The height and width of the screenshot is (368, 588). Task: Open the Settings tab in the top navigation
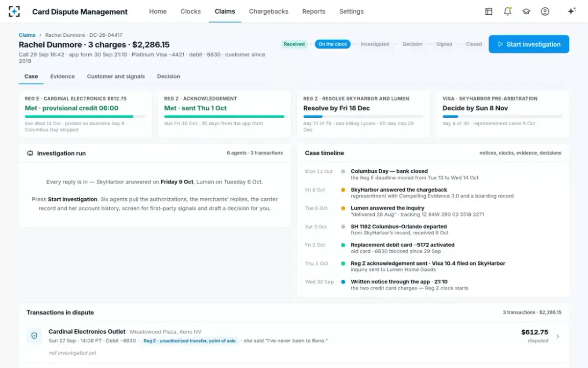pos(351,11)
